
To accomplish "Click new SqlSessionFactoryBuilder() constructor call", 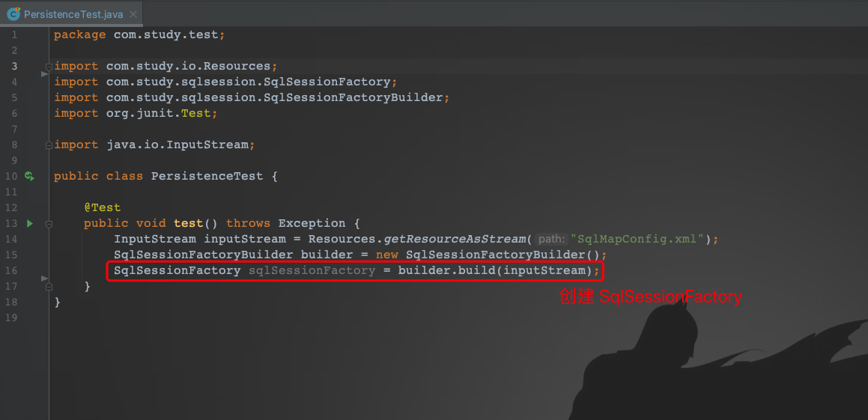I will [x=488, y=255].
